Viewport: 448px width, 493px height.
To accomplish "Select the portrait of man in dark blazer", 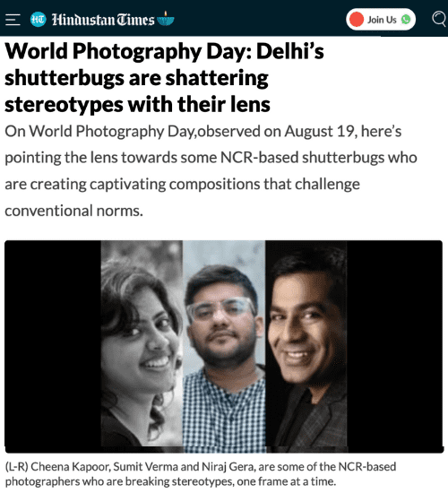I will click(306, 344).
